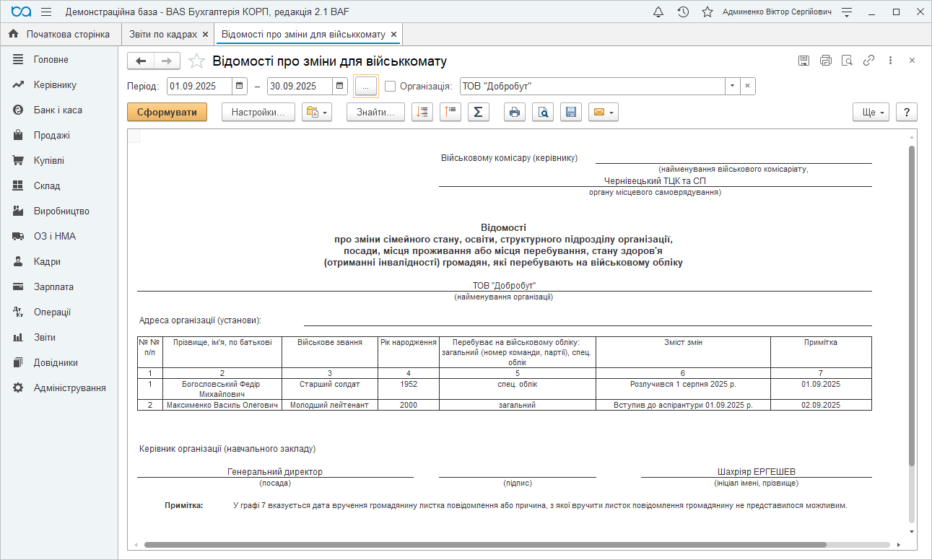932x560 pixels.
Task: Open calendar for period end date
Action: pyautogui.click(x=340, y=86)
